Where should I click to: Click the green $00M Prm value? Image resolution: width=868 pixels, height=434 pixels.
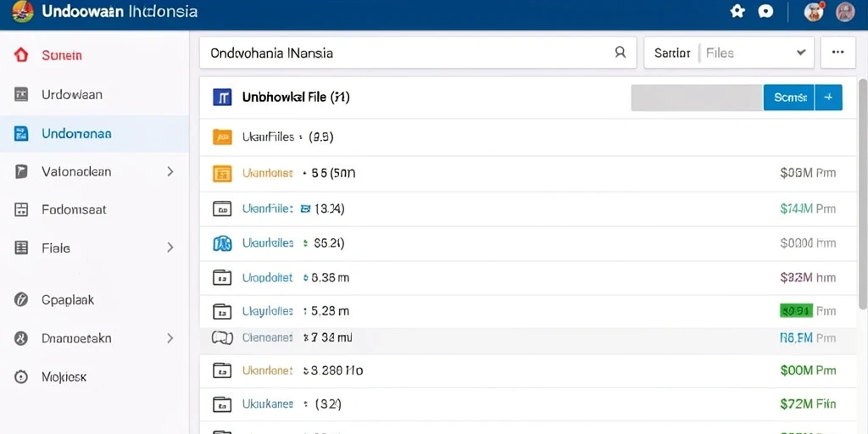pyautogui.click(x=808, y=370)
